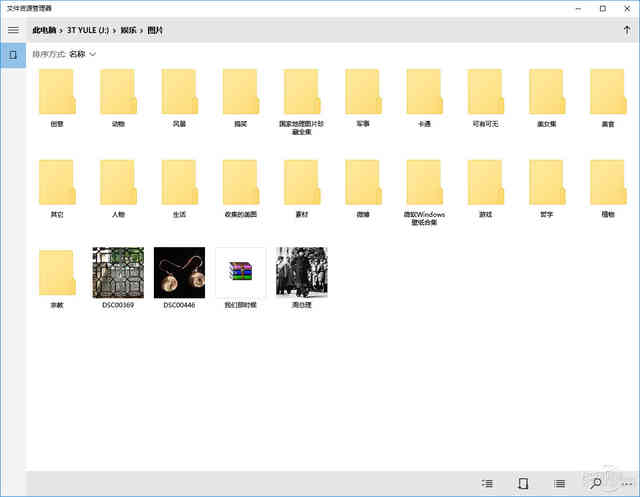
Task: Click the search magnifier icon
Action: click(596, 483)
